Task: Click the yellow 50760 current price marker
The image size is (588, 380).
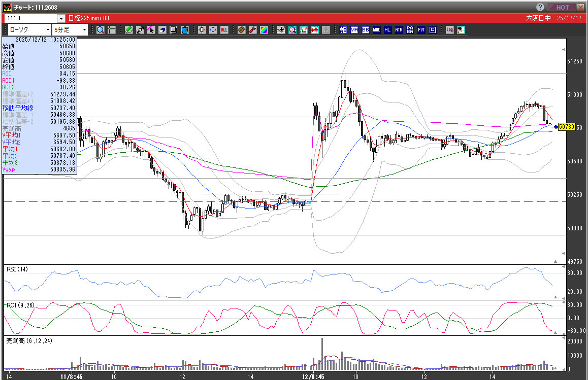Action: (566, 127)
